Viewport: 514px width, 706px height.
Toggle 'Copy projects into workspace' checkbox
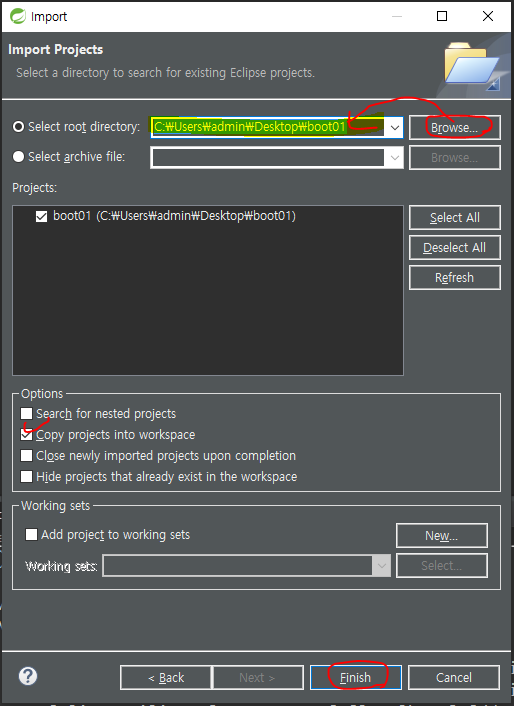click(27, 434)
